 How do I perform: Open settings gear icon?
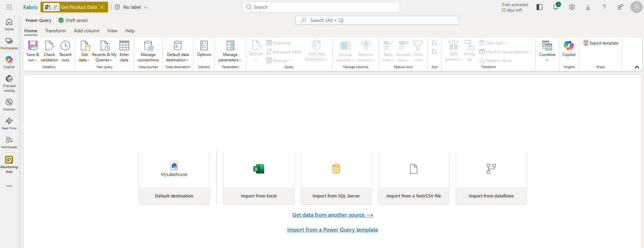[572, 7]
